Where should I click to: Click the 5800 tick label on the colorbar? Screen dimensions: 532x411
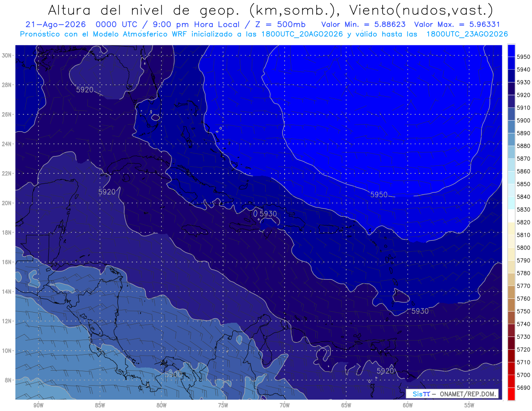pos(524,248)
